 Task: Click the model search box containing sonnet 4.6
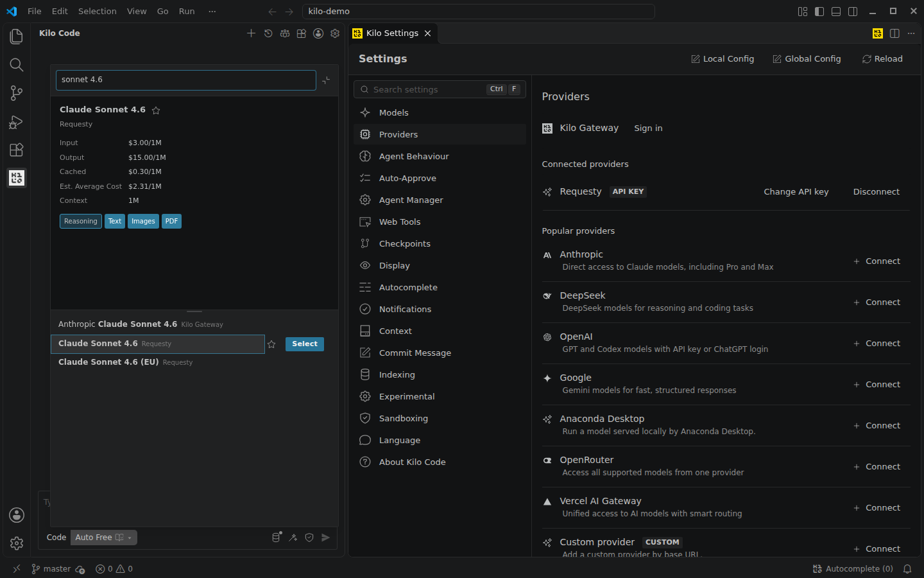click(x=186, y=80)
